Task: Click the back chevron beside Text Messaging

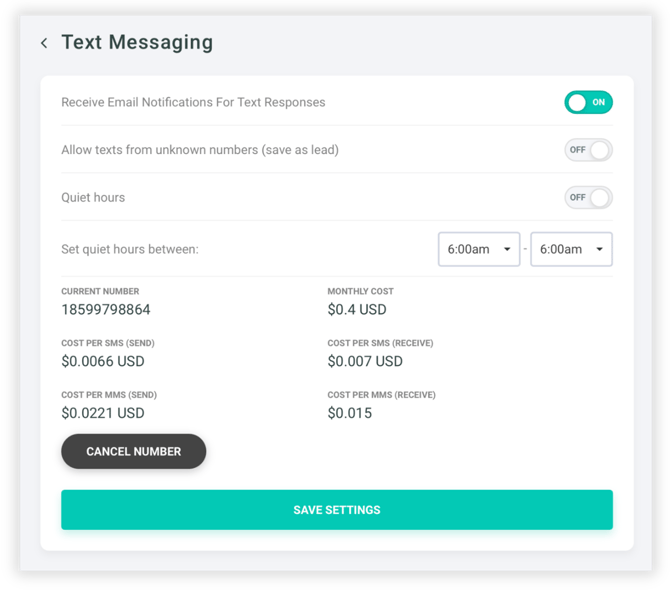Action: coord(44,43)
